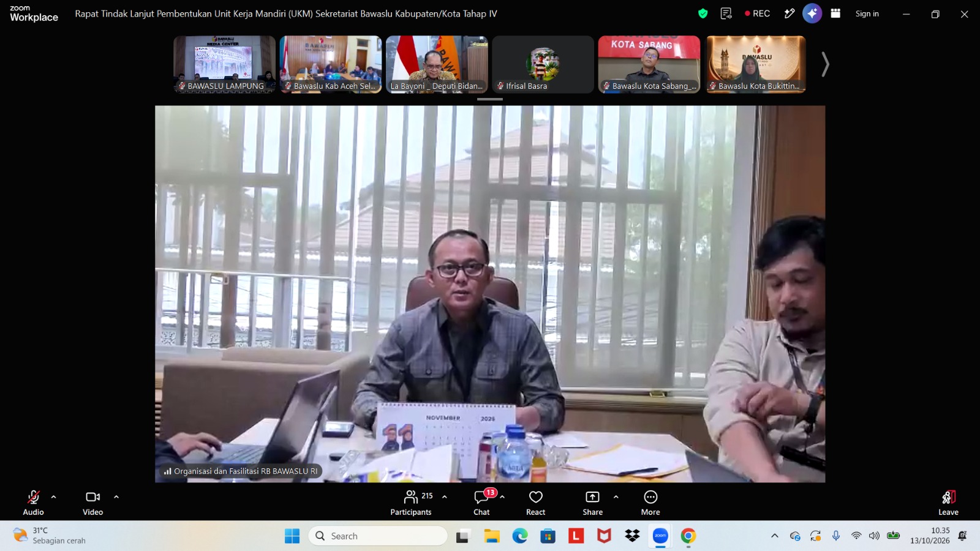Expand the Audio options caret

(53, 497)
